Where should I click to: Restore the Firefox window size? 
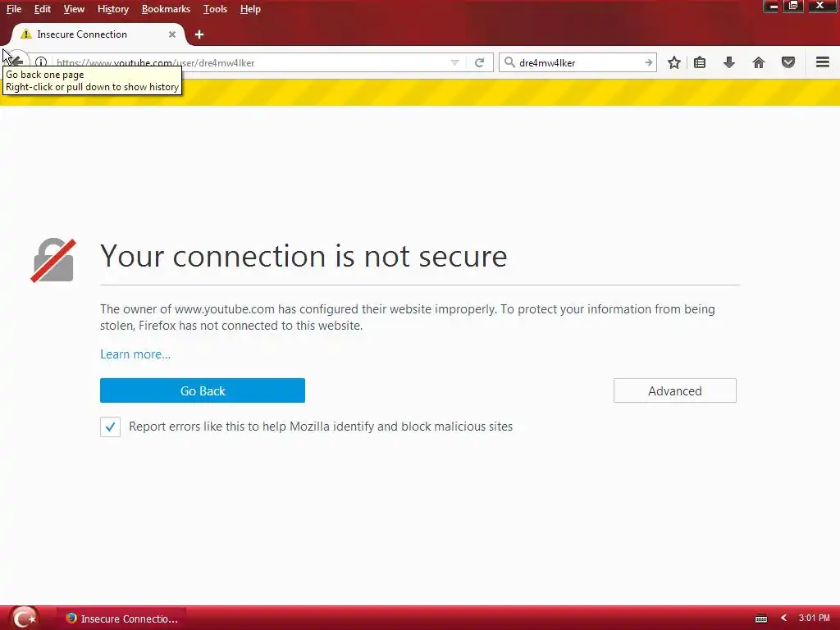click(793, 6)
